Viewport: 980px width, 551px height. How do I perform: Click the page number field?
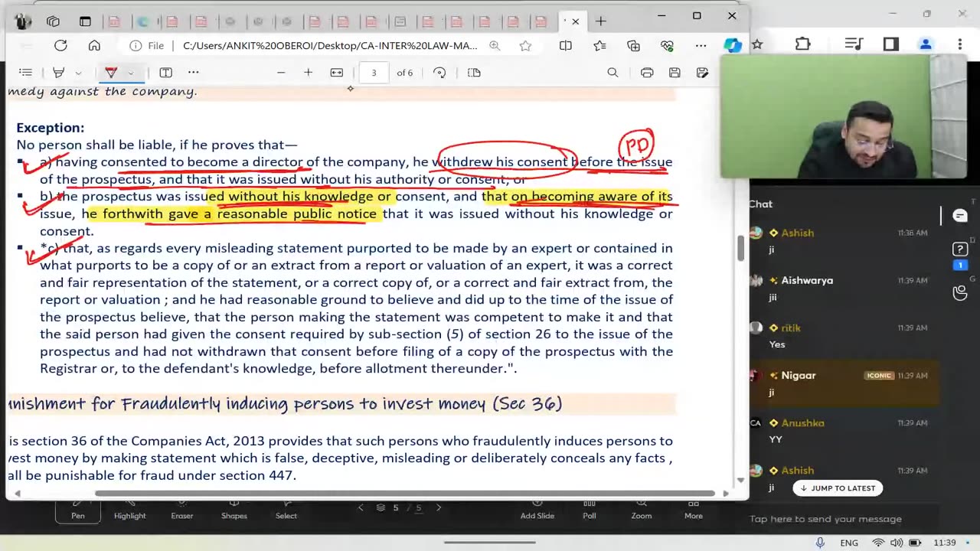374,73
